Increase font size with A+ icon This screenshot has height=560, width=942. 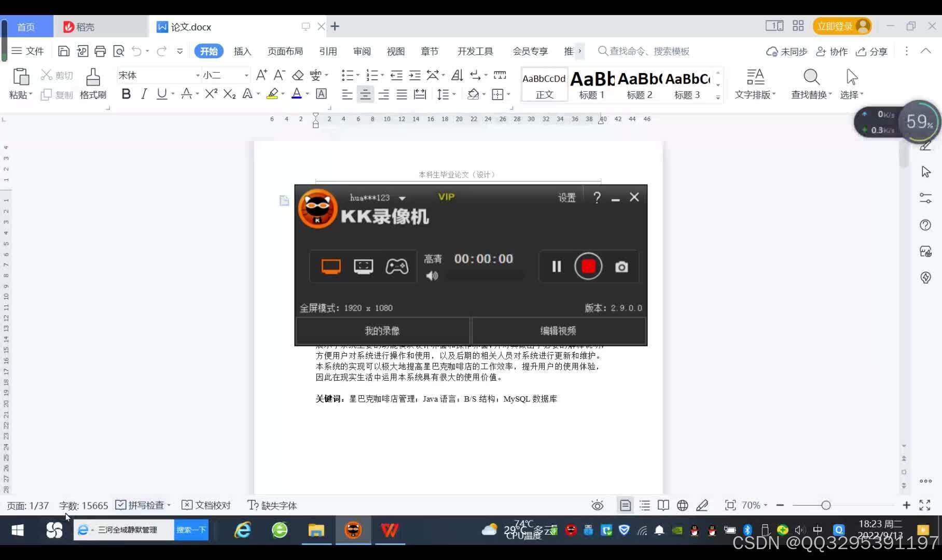click(x=261, y=75)
